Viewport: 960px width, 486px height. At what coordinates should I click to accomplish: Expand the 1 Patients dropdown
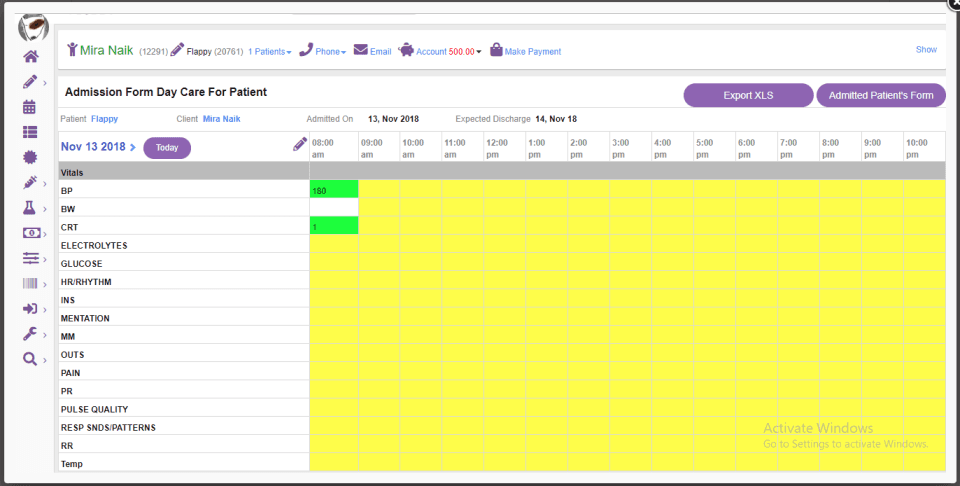pyautogui.click(x=269, y=52)
